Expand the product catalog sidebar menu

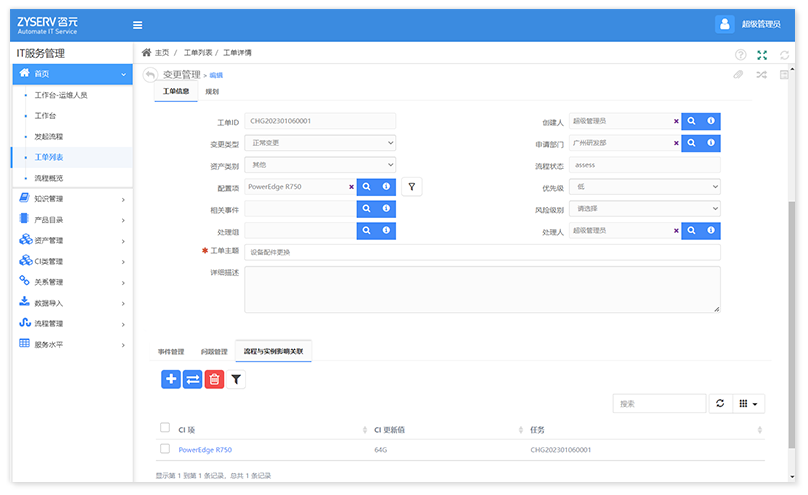click(x=72, y=220)
